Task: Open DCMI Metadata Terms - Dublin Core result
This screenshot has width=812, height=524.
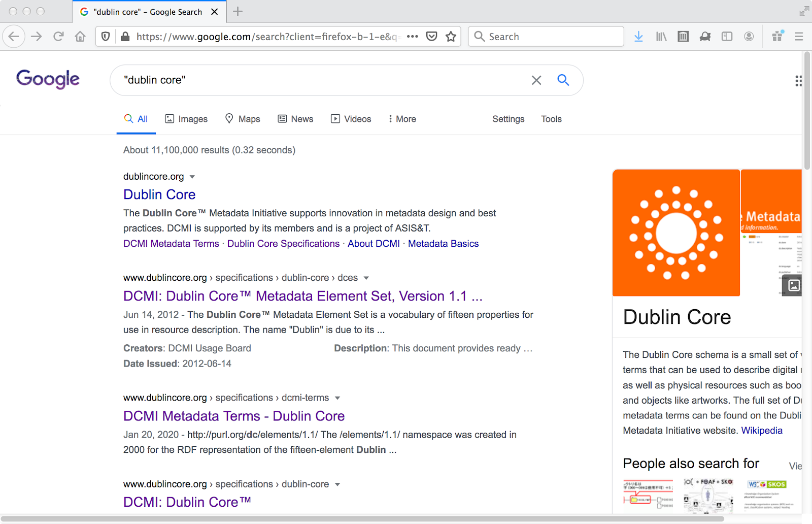Action: pyautogui.click(x=234, y=416)
